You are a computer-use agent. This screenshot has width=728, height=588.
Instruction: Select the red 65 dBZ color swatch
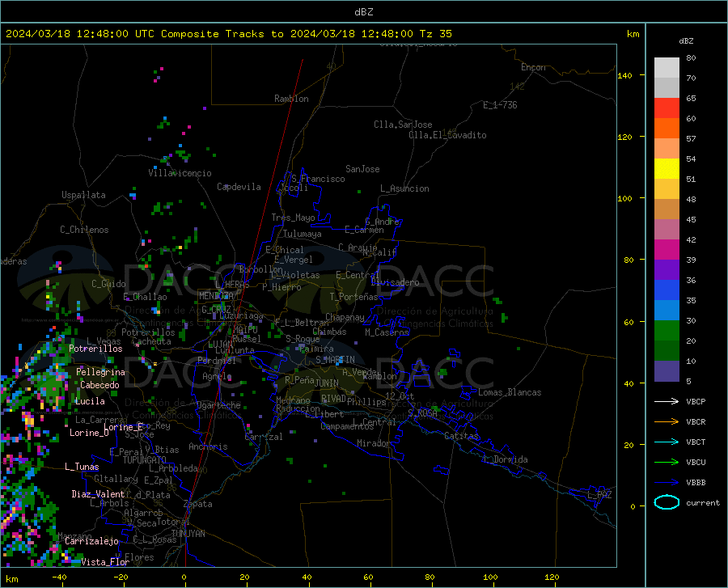667,108
